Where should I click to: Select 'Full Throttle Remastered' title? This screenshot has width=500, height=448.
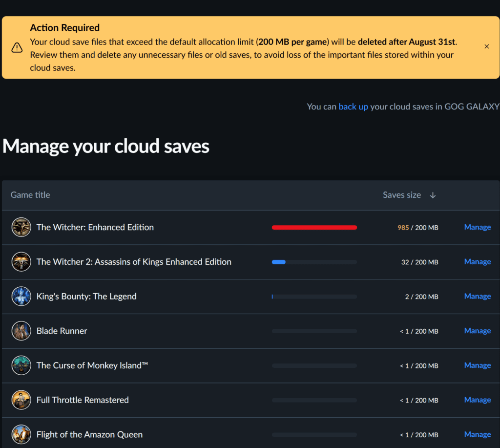click(83, 400)
